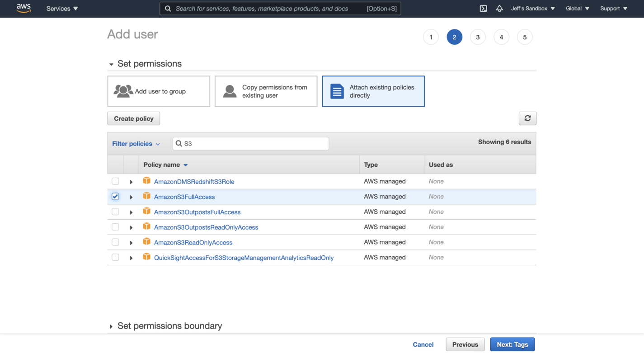
Task: Click the AmazonS3FullAccess policy box icon
Action: coord(146,196)
